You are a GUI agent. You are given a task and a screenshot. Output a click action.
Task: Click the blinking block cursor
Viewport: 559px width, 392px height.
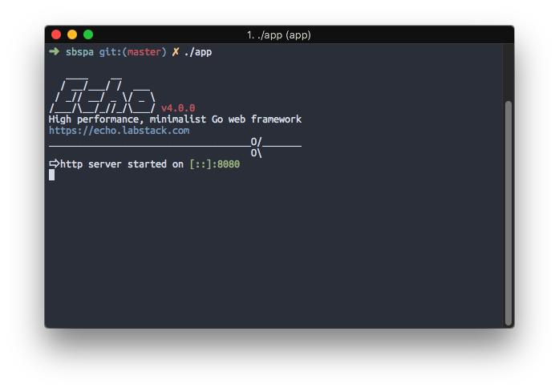[51, 175]
